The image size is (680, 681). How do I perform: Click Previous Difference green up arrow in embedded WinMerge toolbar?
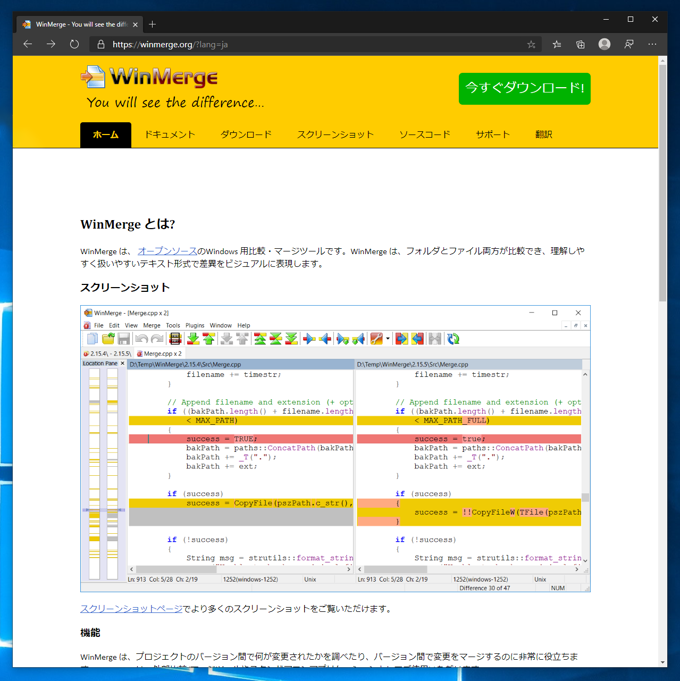[209, 339]
